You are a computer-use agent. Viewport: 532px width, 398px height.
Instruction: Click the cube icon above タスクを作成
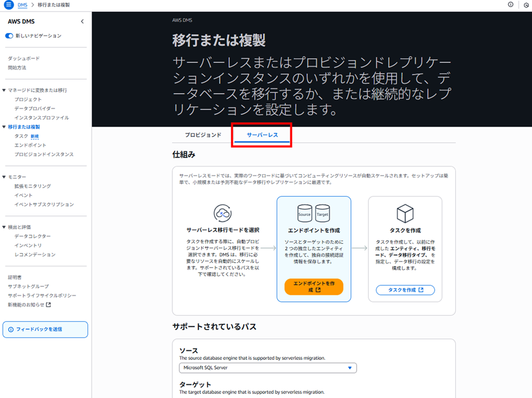pyautogui.click(x=405, y=213)
